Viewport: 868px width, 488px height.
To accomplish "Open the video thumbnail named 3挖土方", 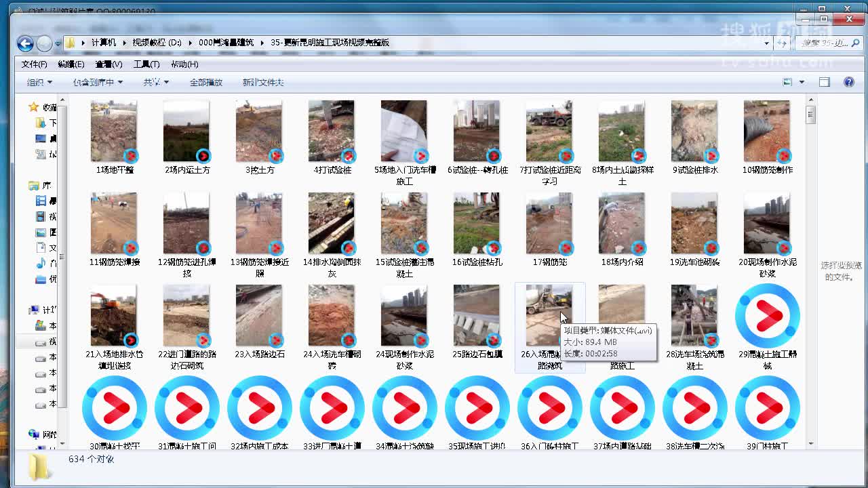I will (x=259, y=129).
